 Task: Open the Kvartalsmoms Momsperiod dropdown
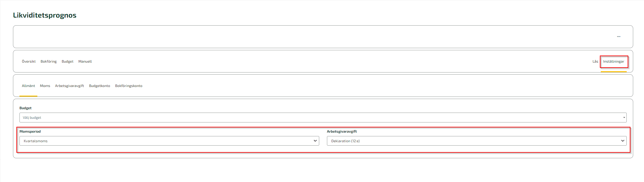point(169,141)
